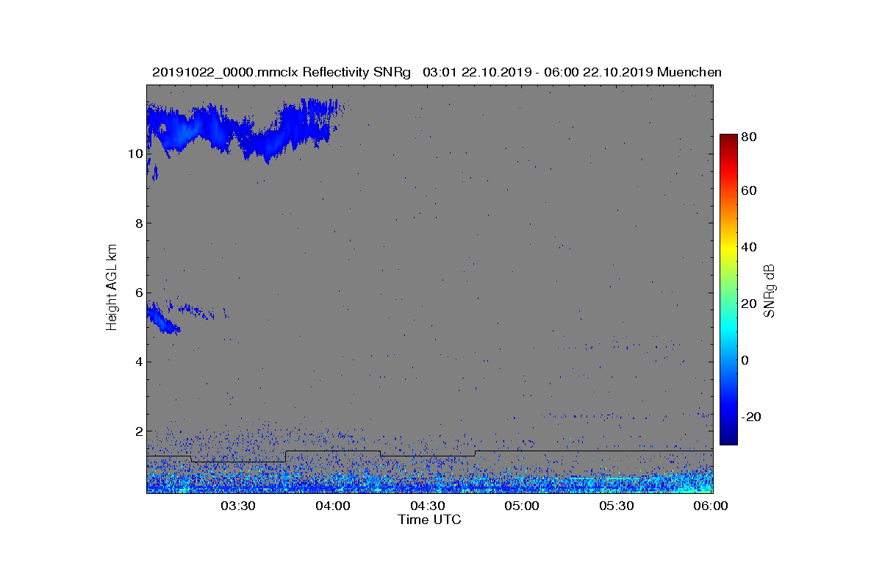Click the colorbar value 80

pyautogui.click(x=750, y=136)
